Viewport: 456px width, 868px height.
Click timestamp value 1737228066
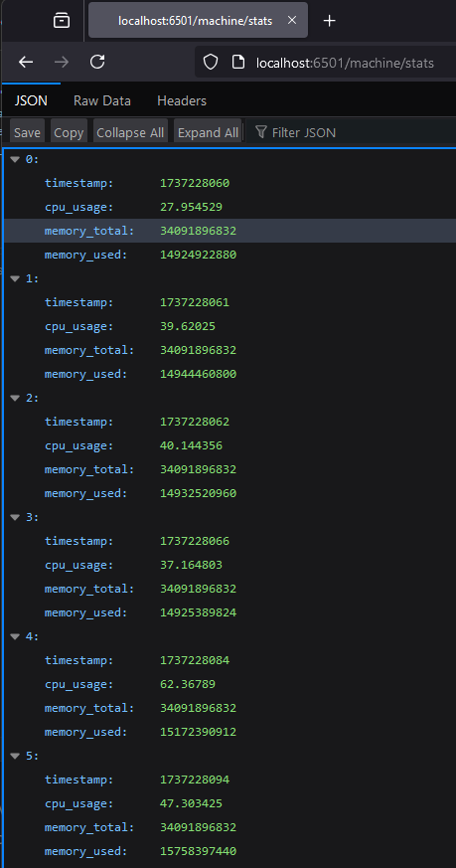click(x=195, y=541)
